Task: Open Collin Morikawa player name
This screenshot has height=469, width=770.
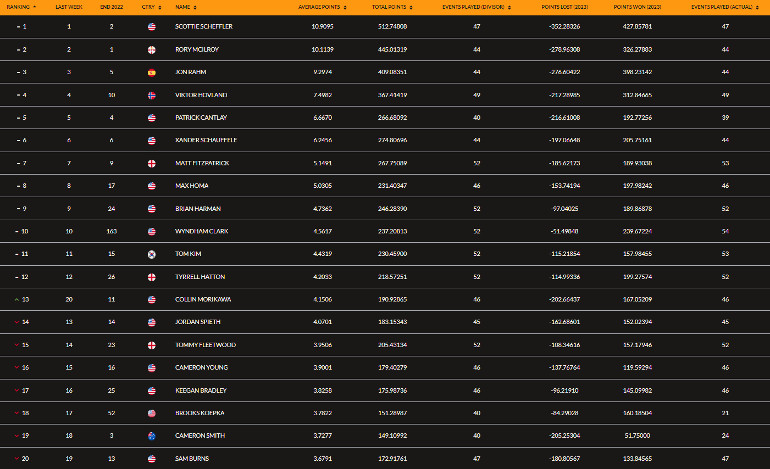Action: pyautogui.click(x=203, y=300)
